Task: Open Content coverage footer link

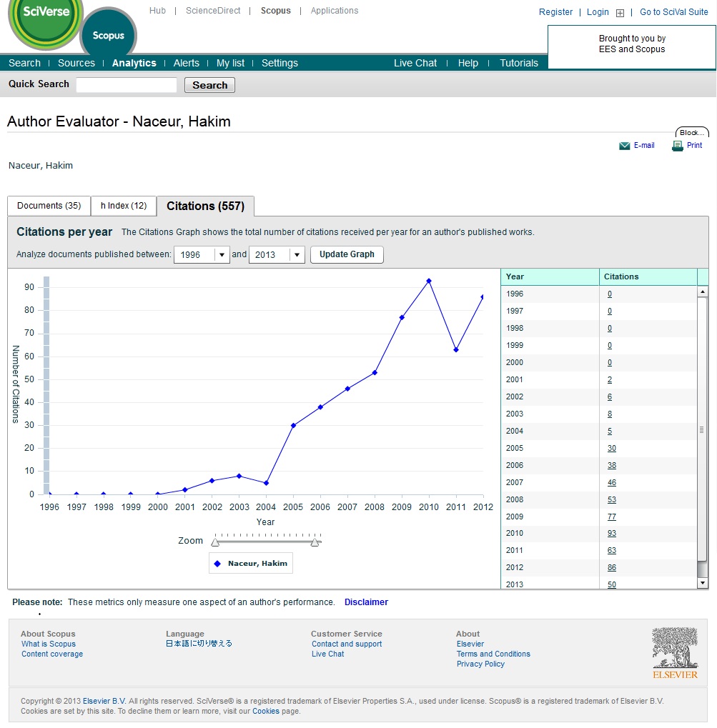Action: tap(52, 654)
